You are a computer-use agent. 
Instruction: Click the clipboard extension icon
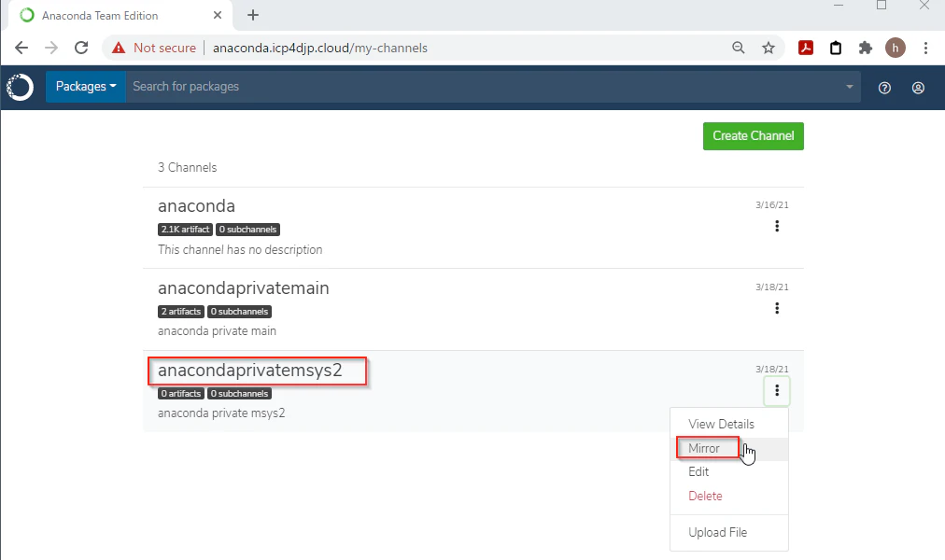coord(836,48)
